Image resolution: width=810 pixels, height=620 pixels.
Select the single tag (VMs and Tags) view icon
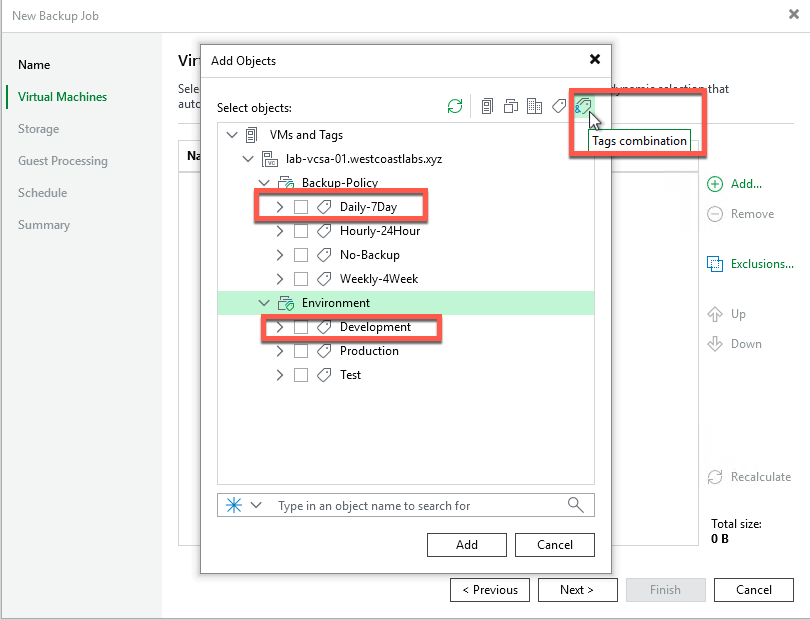coord(560,106)
